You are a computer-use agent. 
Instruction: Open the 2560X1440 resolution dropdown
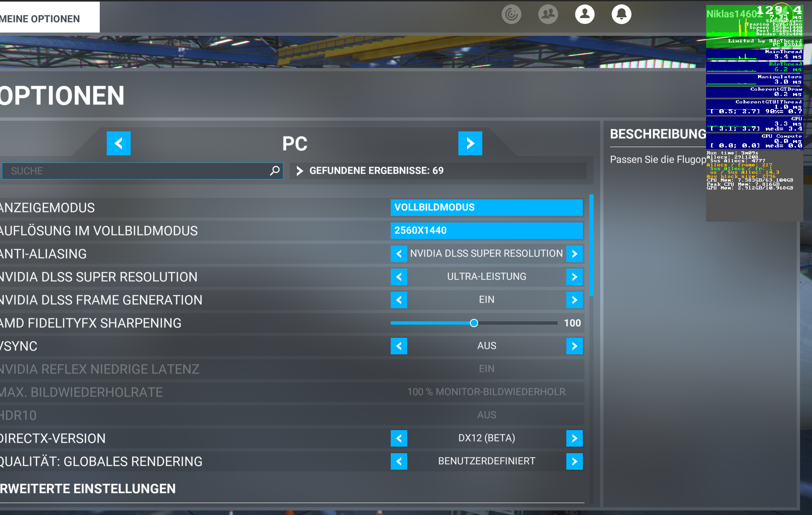coord(486,231)
